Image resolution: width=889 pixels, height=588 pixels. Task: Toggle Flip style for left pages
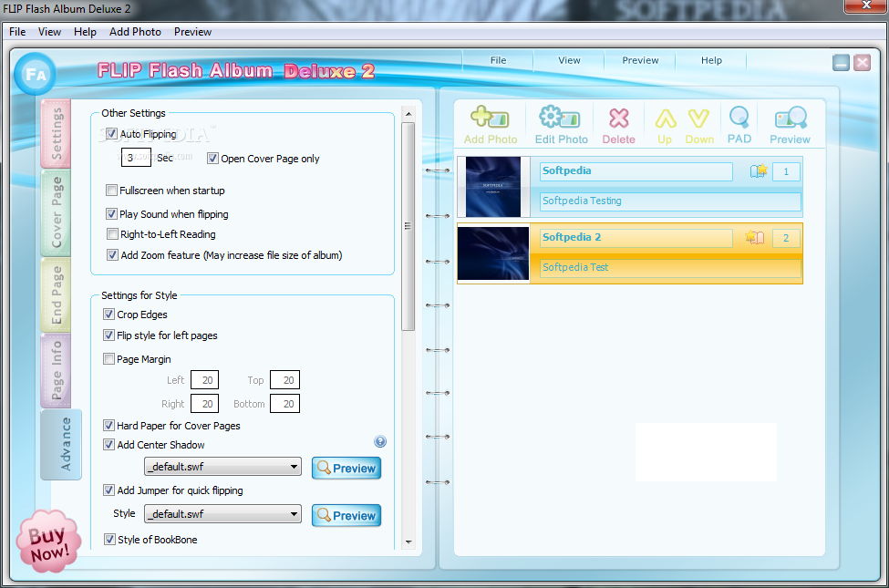[x=109, y=335]
